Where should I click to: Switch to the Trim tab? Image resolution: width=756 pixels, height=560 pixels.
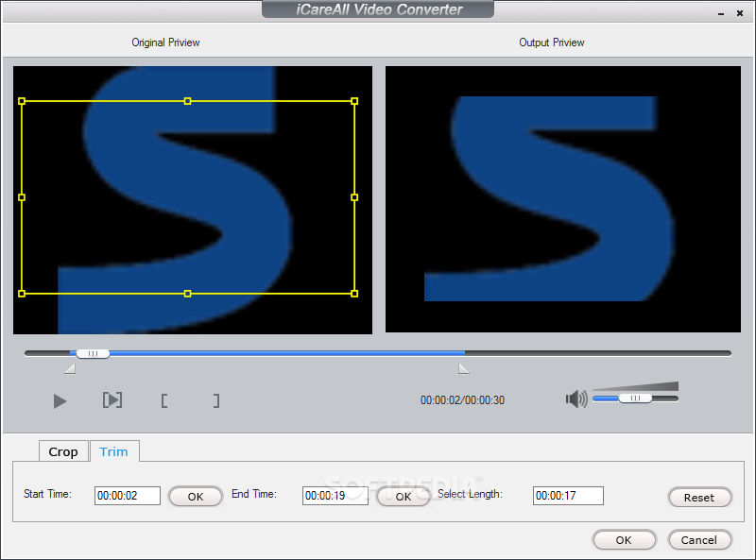113,451
